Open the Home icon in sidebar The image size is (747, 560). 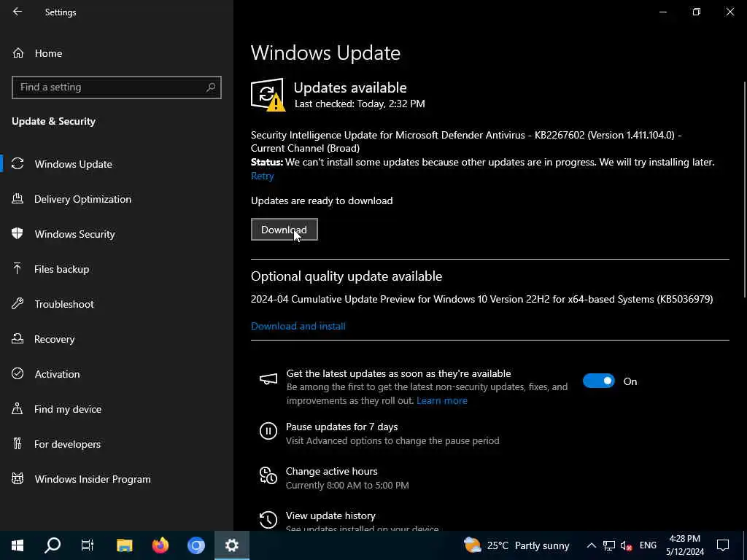[x=18, y=53]
